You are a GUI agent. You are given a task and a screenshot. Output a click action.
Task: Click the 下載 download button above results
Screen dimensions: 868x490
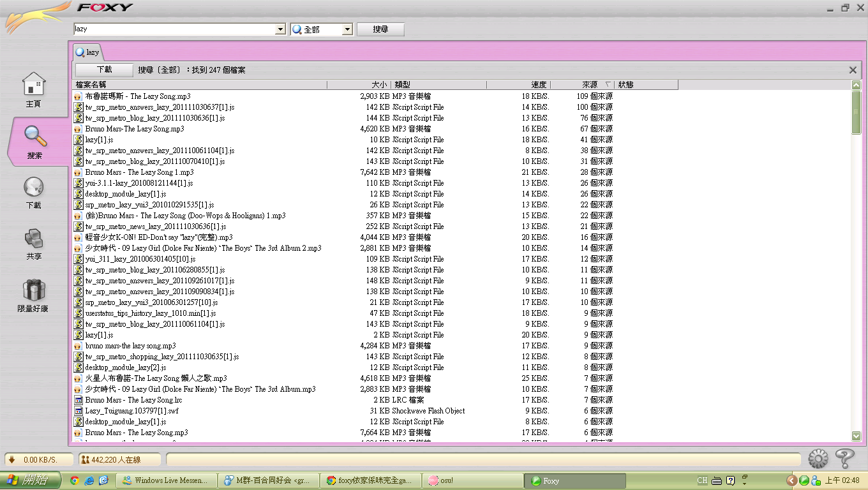(104, 70)
